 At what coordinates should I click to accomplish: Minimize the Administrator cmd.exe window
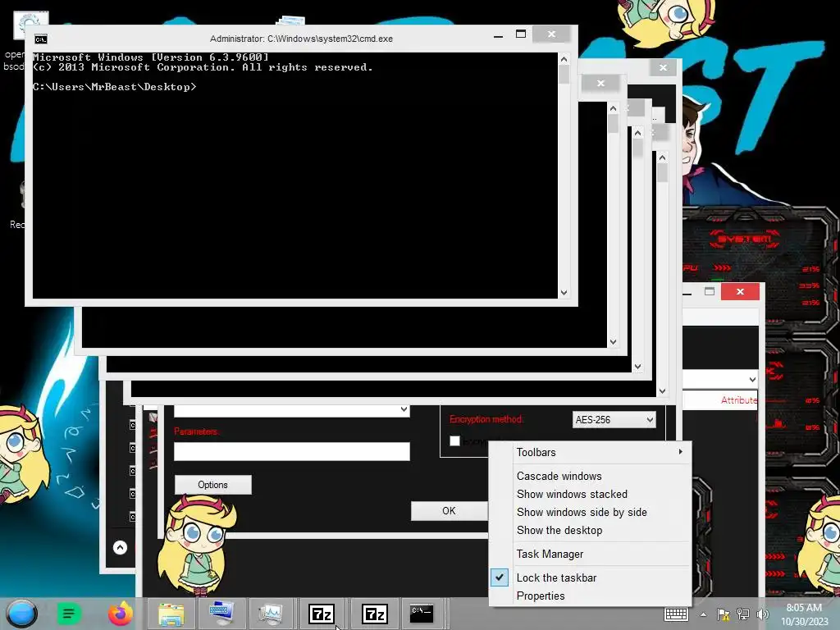click(x=498, y=35)
